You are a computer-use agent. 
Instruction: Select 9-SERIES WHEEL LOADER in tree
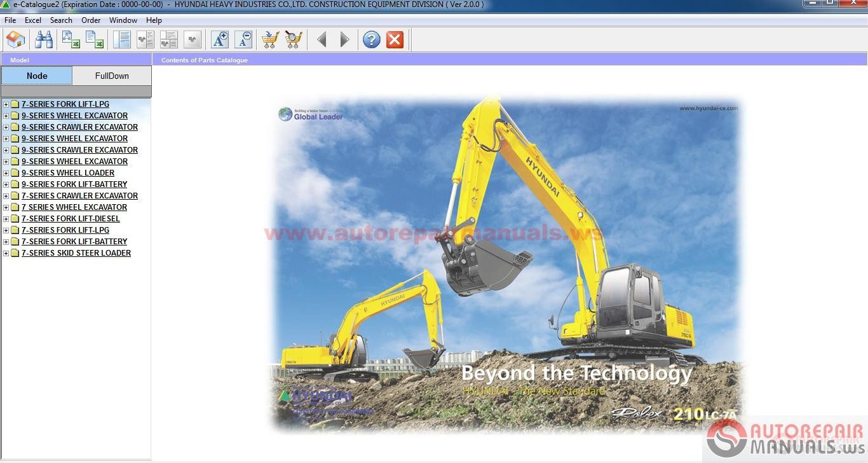click(68, 173)
